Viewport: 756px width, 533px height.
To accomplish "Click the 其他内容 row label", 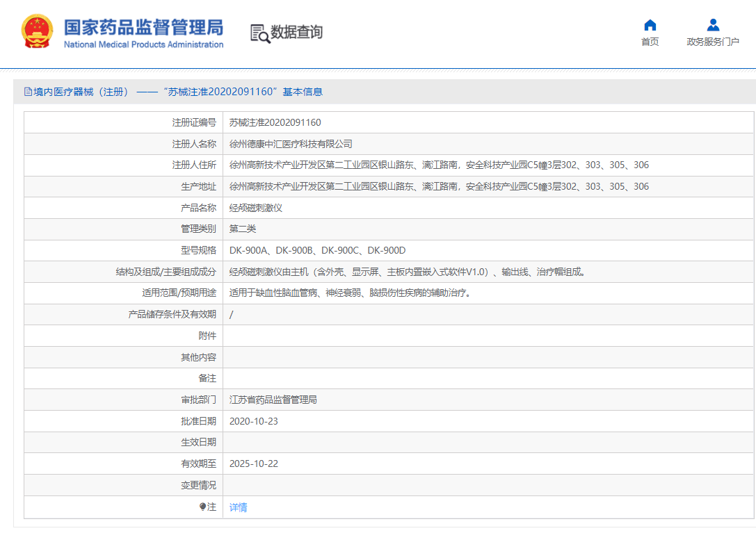I will coord(199,357).
